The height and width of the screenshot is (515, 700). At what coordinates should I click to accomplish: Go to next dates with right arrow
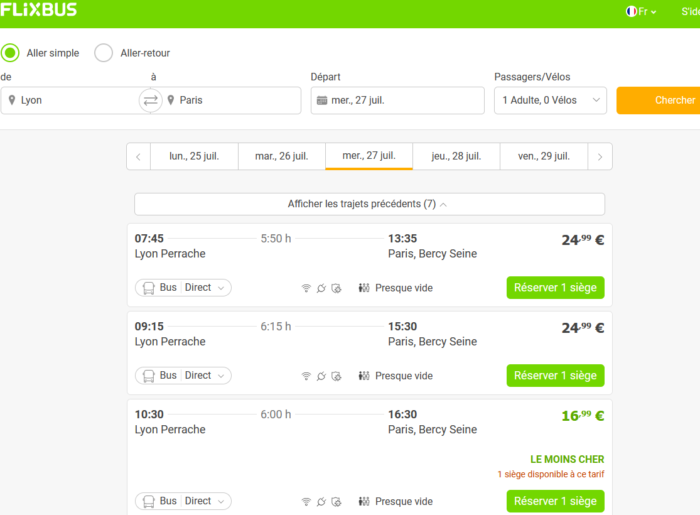599,156
